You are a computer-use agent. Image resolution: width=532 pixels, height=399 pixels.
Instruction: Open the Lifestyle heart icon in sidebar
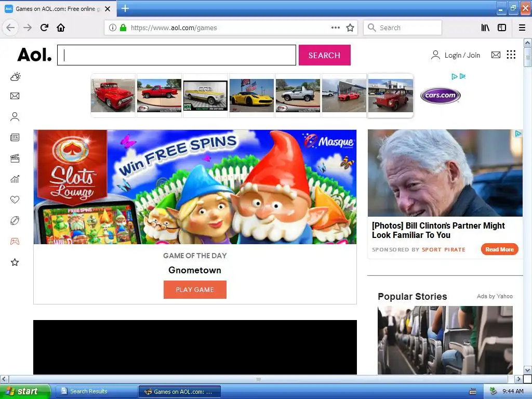coord(15,199)
